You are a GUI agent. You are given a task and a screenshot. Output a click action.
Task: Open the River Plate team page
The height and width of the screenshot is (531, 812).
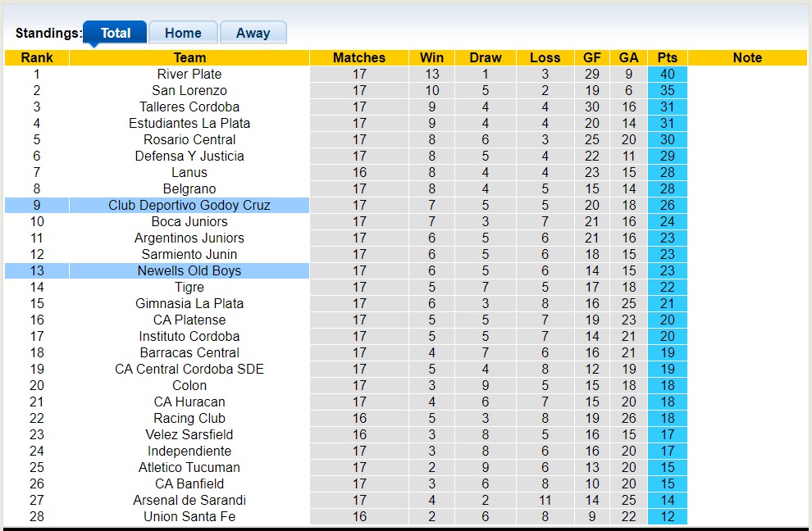189,74
